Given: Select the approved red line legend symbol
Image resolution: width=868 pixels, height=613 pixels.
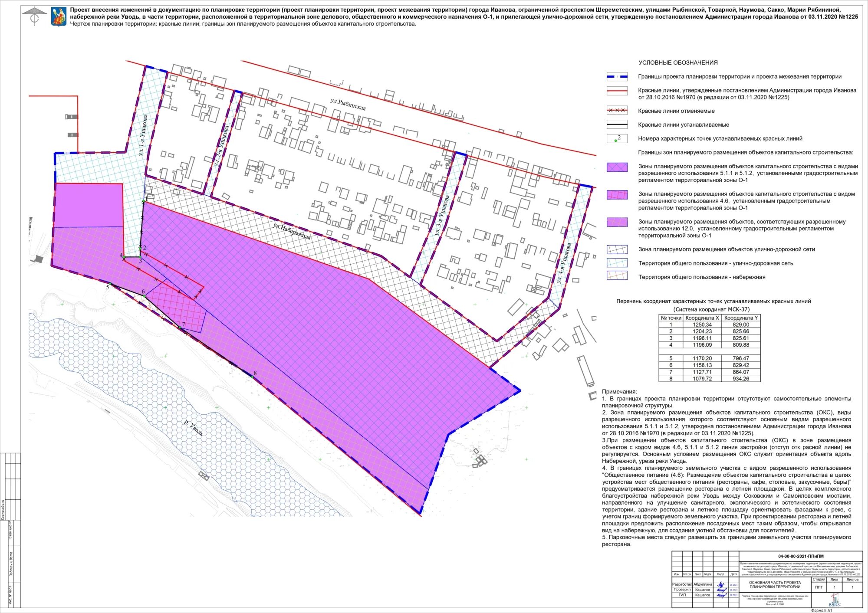Looking at the screenshot, I should point(617,91).
